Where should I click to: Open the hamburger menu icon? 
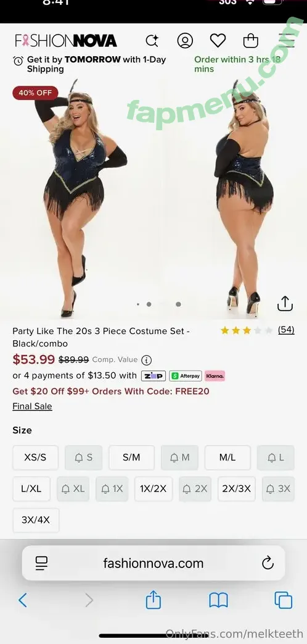tap(289, 41)
